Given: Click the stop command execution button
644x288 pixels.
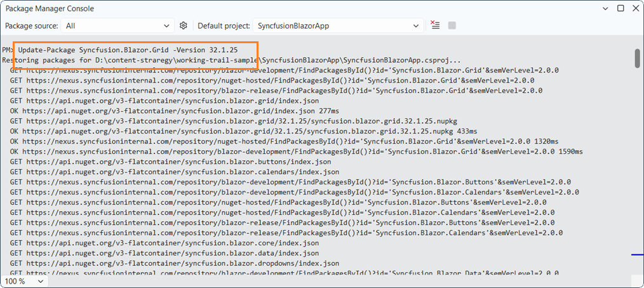Looking at the screenshot, I should (x=452, y=25).
